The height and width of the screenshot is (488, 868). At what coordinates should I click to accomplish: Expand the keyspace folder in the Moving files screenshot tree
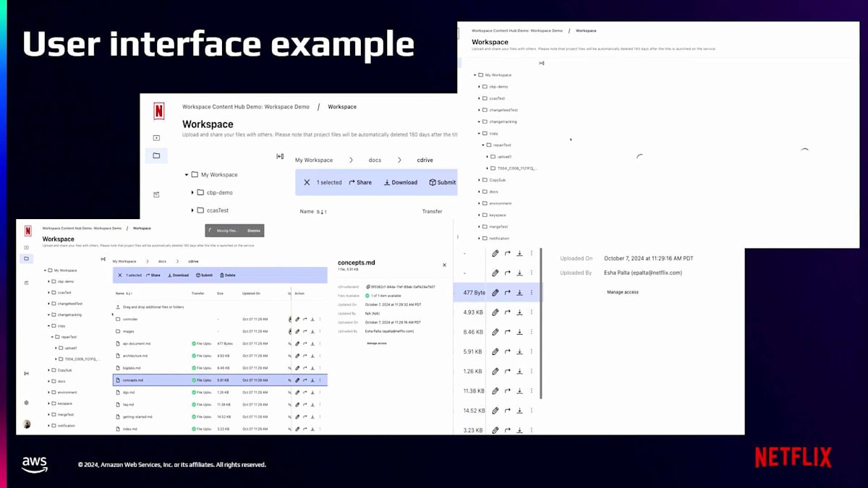[x=50, y=403]
